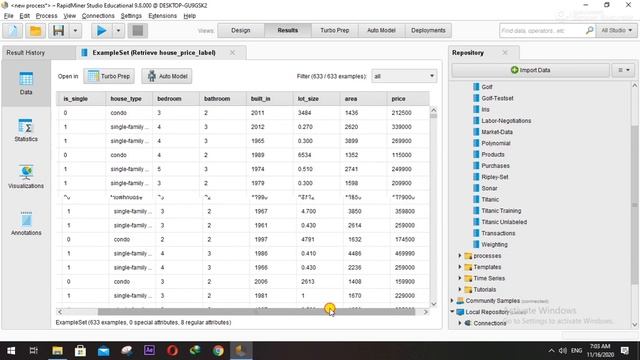The width and height of the screenshot is (640, 360).
Task: Expand the Time Series folder
Action: point(460,278)
